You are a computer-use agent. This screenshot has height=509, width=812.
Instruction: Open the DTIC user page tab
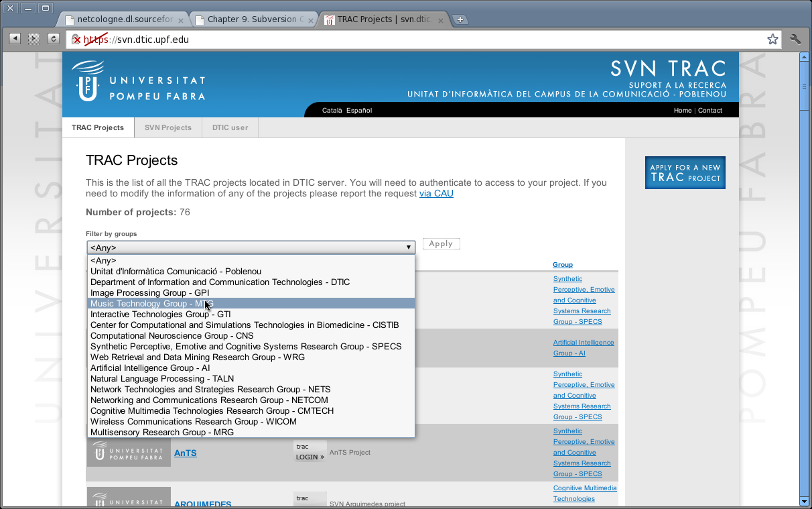(x=230, y=127)
